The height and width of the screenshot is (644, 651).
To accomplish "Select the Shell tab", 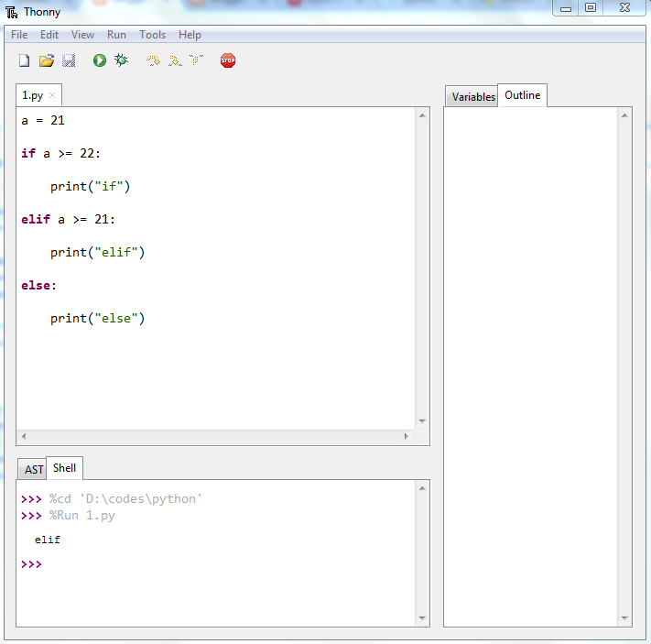I will point(64,468).
